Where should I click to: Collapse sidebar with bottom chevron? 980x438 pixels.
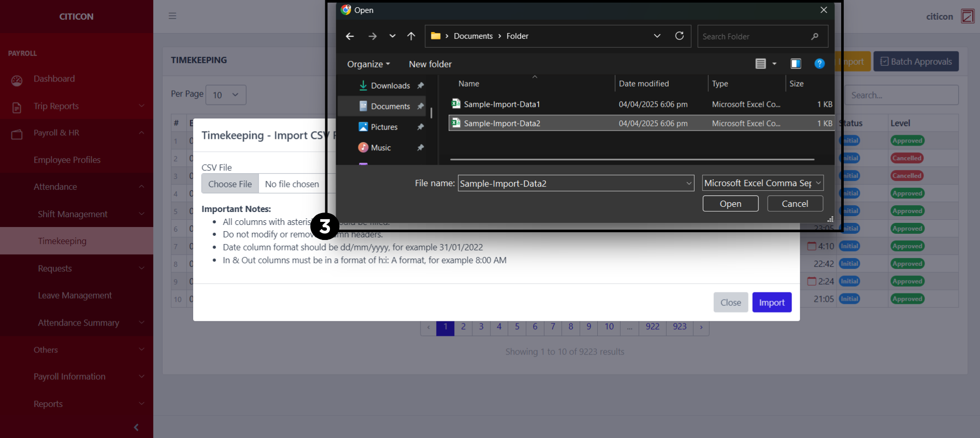tap(136, 428)
